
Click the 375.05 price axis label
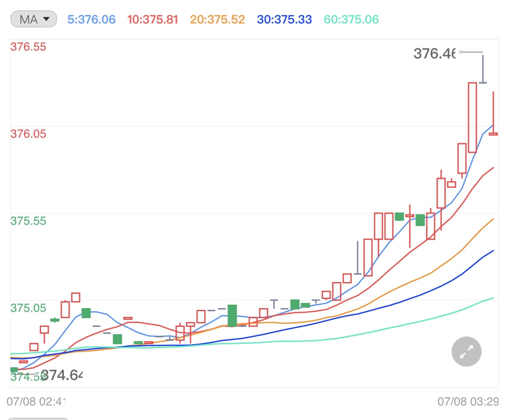pyautogui.click(x=28, y=308)
